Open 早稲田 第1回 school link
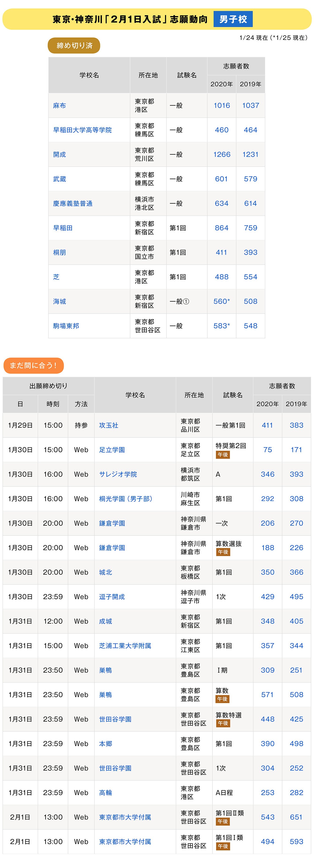The image size is (314, 868). click(63, 228)
